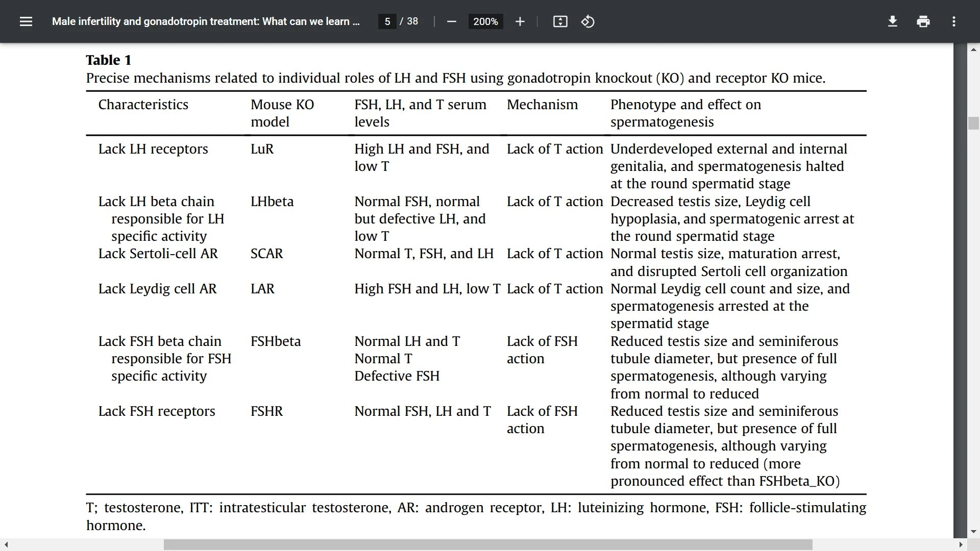This screenshot has height=551, width=980.
Task: Click the table caption about gonadotropin knockout
Action: pos(456,78)
